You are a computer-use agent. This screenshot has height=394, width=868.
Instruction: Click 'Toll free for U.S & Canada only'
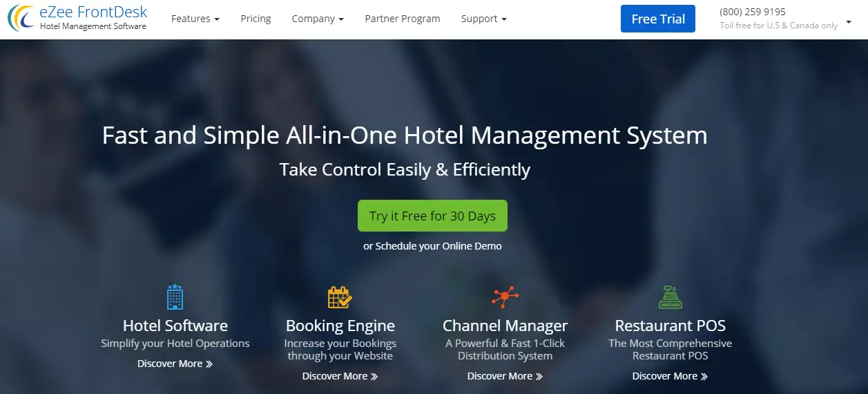coord(779,26)
